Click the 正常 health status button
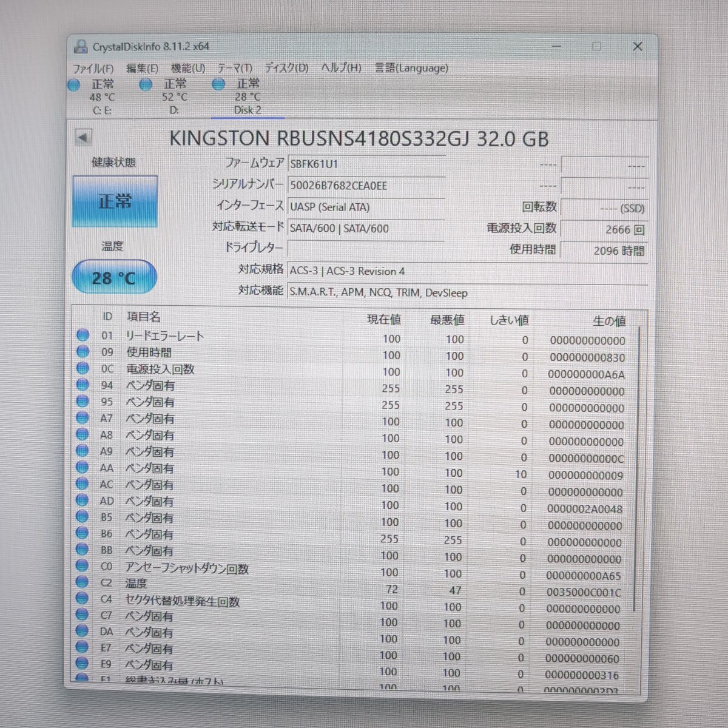728x728 pixels. click(115, 201)
